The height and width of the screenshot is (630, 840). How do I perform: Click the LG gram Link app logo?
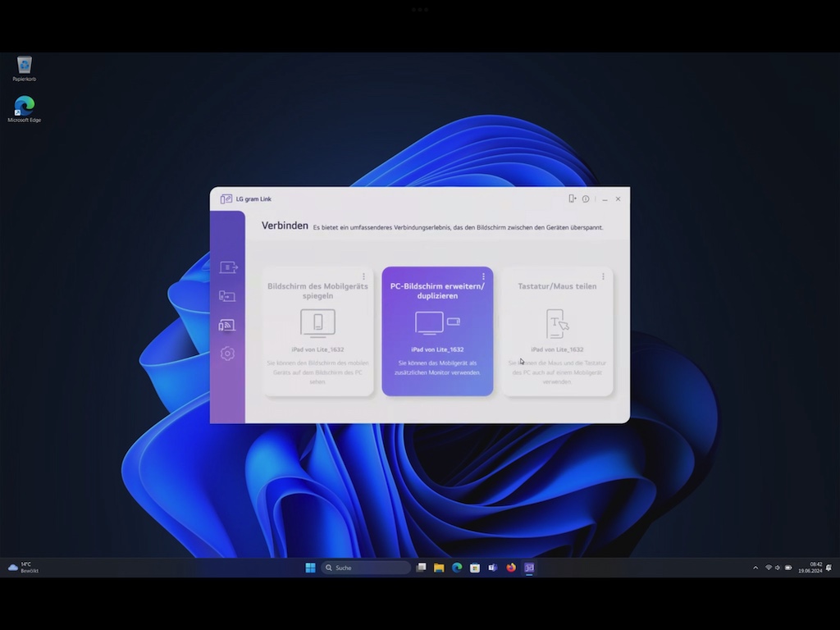click(226, 199)
